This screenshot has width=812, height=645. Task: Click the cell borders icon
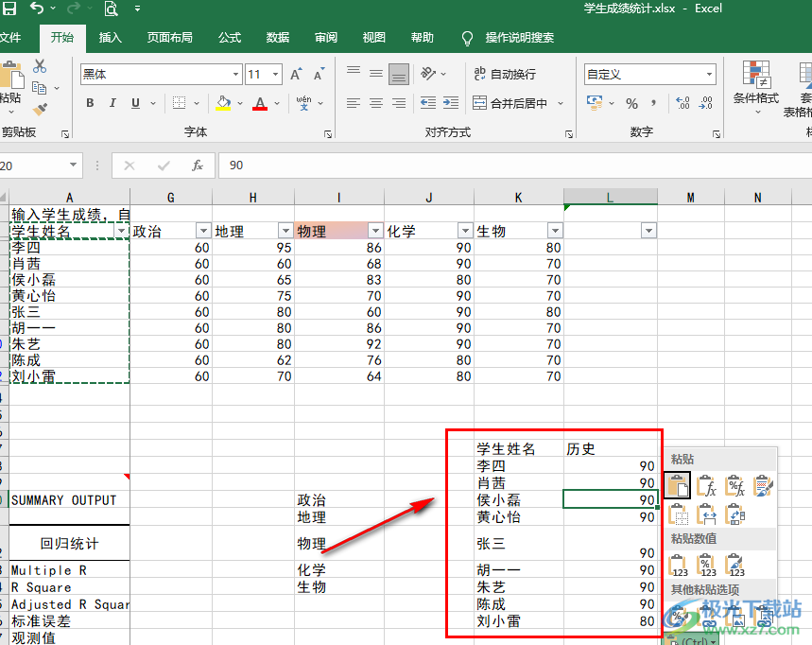tap(180, 103)
